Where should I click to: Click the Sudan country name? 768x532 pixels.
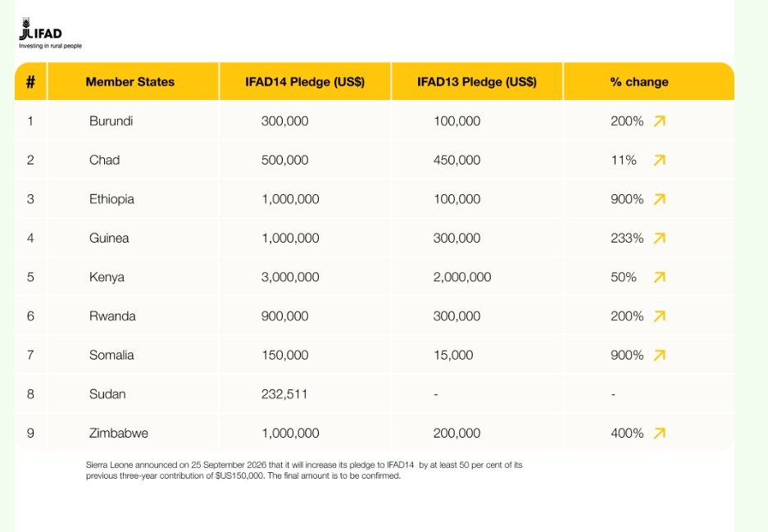pos(107,393)
